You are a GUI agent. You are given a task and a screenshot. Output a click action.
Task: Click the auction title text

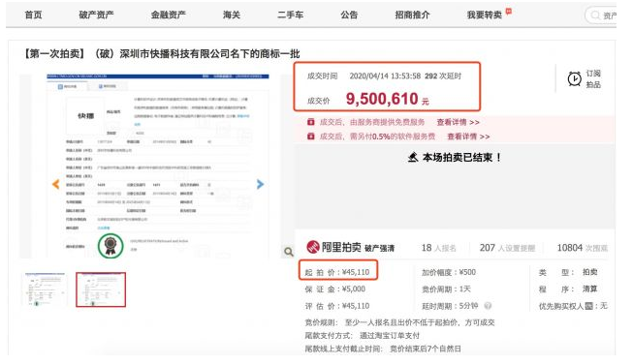(162, 53)
